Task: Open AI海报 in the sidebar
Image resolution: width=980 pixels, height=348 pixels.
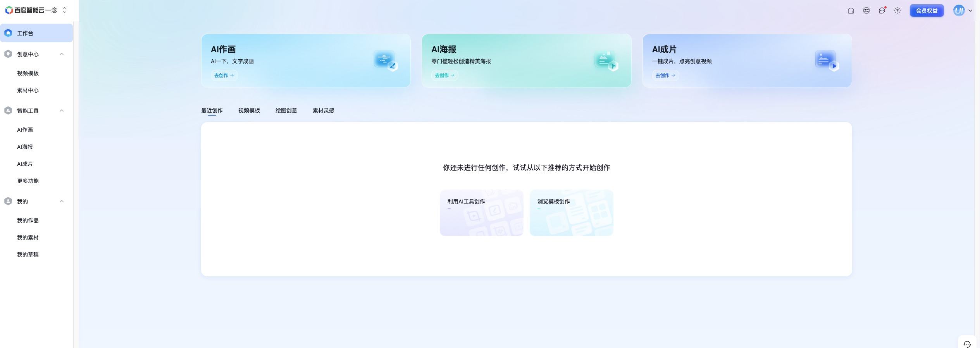Action: (25, 147)
